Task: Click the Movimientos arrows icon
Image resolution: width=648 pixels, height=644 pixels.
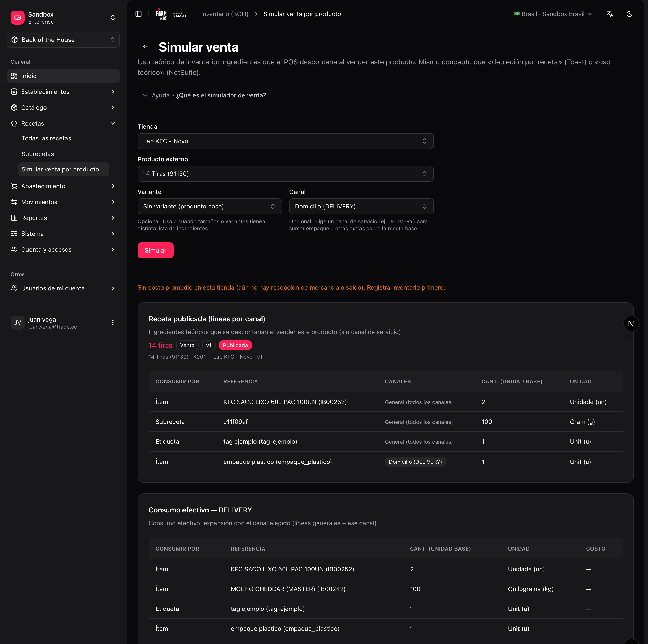Action: 14,202
